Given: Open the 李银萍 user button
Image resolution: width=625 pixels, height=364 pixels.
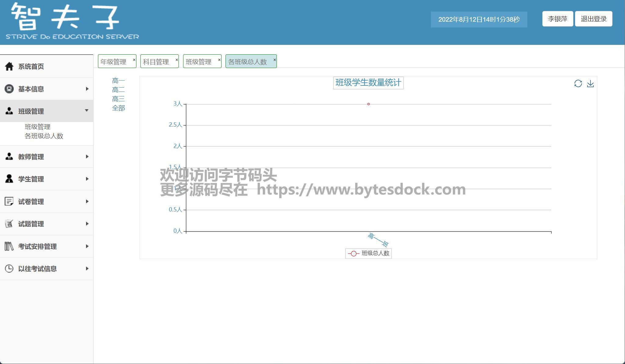Looking at the screenshot, I should (x=557, y=19).
